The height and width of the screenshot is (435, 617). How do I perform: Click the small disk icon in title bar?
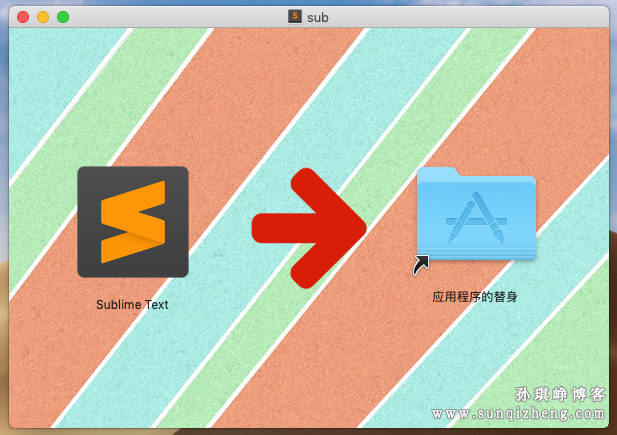click(x=295, y=17)
